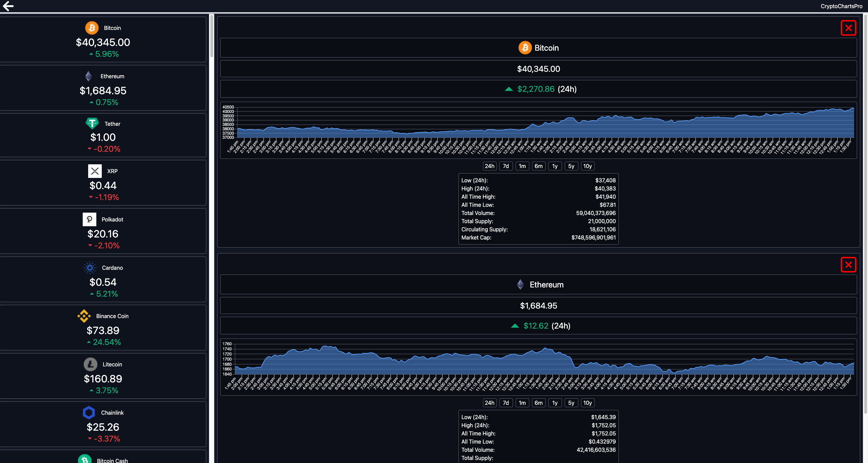
Task: Open Tether price $1.00 in sidebar
Action: (103, 137)
